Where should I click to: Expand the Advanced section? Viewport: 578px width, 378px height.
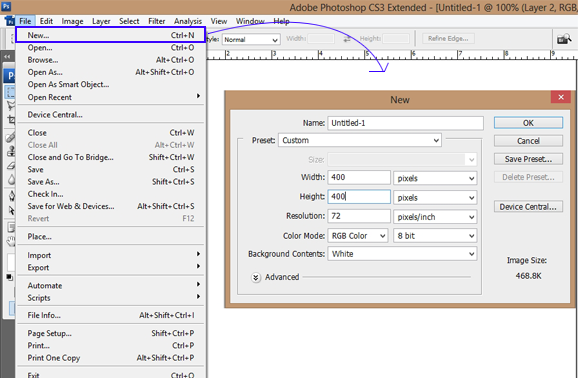[256, 277]
